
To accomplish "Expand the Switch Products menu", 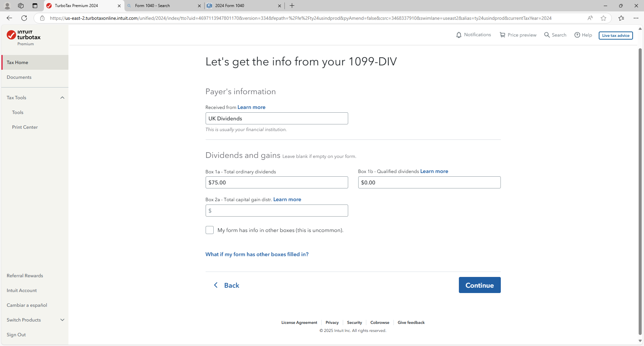I will point(62,320).
